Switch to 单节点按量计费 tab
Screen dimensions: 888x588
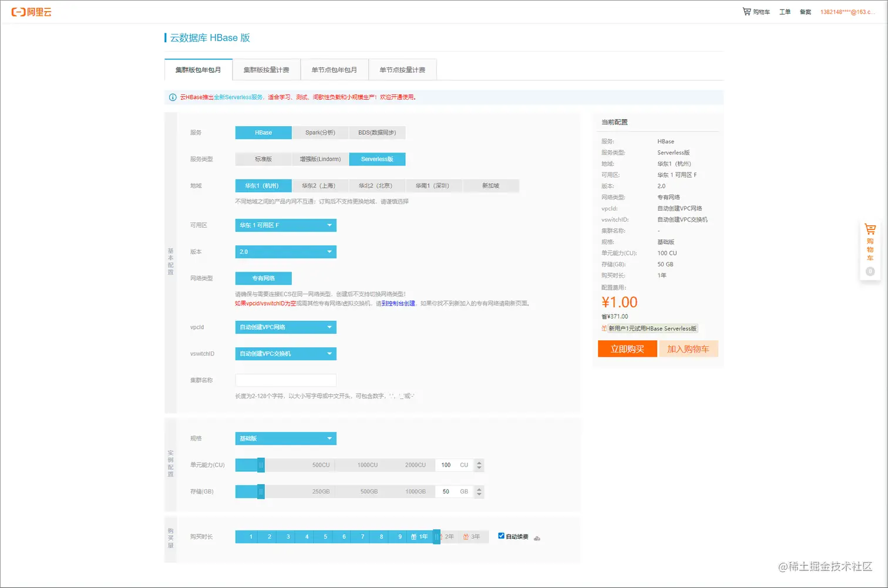coord(402,70)
